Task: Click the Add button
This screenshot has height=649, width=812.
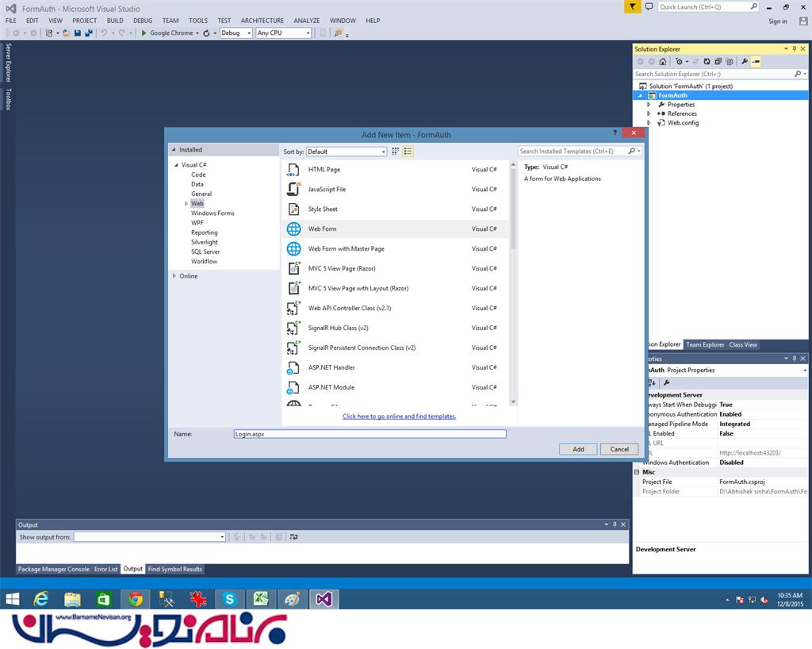Action: 578,450
